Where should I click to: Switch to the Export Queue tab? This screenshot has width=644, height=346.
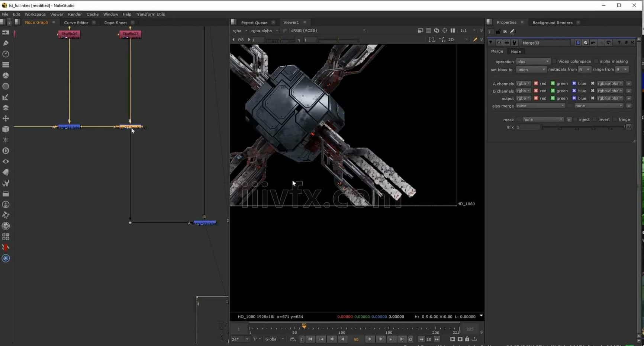click(x=254, y=22)
